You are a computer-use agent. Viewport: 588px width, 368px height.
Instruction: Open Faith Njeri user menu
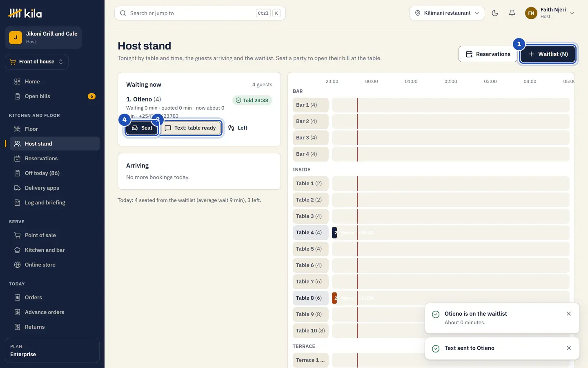tap(550, 13)
